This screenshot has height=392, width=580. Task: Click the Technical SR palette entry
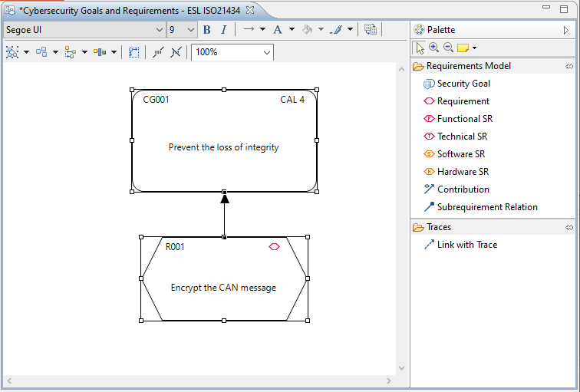[x=461, y=137]
